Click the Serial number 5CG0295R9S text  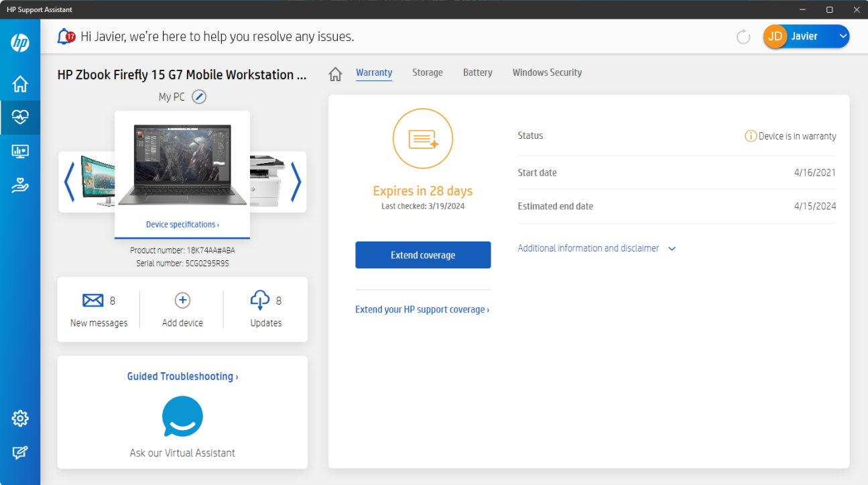coord(182,264)
